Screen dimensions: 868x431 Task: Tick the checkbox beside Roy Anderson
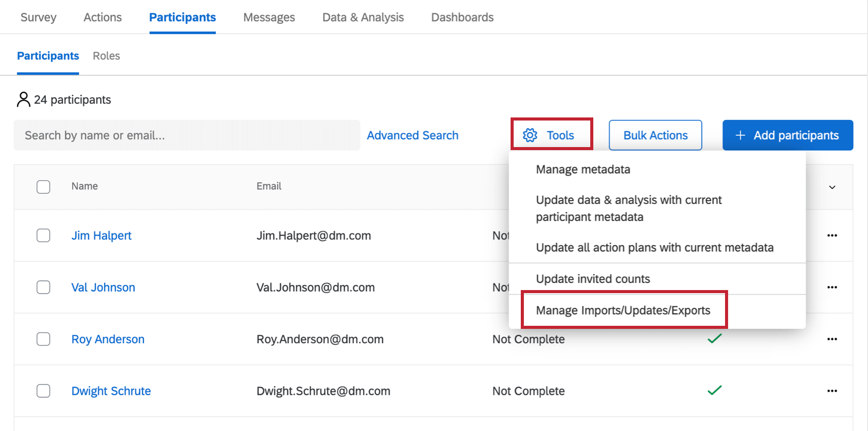[x=43, y=339]
